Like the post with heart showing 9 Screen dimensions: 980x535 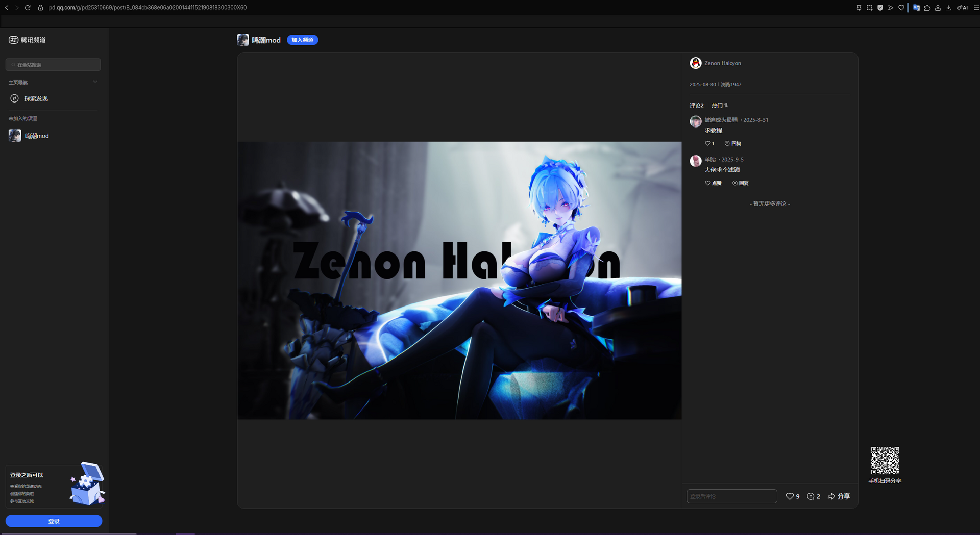[x=793, y=496]
